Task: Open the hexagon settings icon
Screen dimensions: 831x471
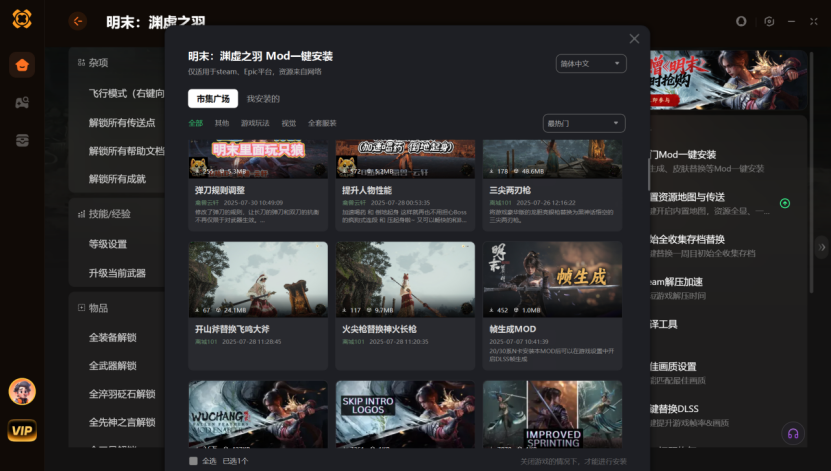Action: click(769, 21)
